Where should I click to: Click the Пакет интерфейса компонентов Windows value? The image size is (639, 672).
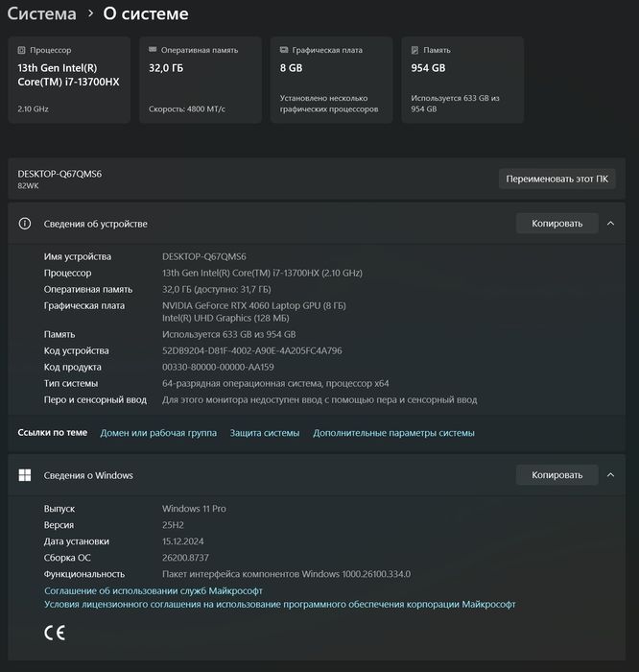pyautogui.click(x=287, y=574)
